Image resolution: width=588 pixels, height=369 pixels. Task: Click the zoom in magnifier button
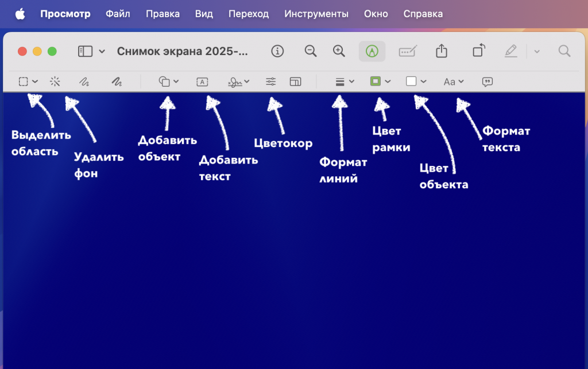pyautogui.click(x=338, y=51)
